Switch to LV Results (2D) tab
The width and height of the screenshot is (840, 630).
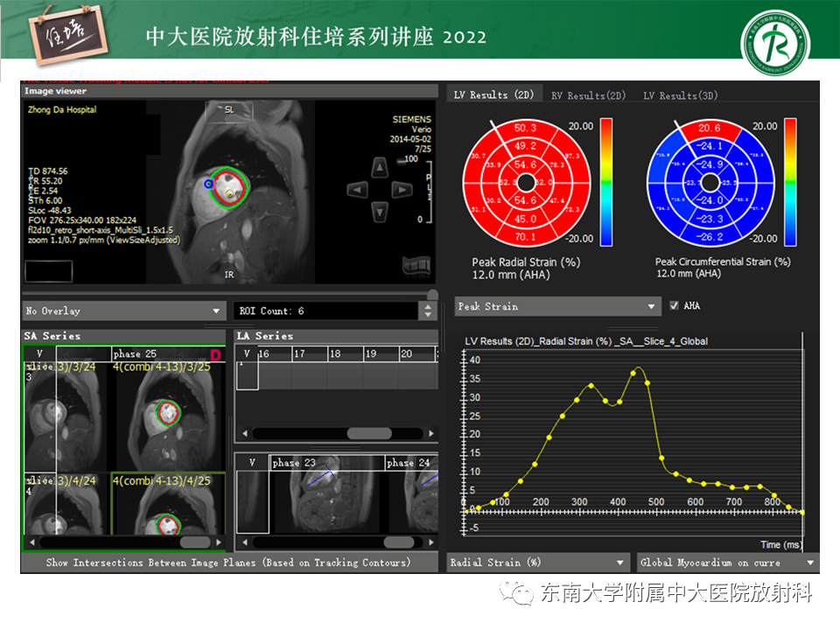point(493,94)
